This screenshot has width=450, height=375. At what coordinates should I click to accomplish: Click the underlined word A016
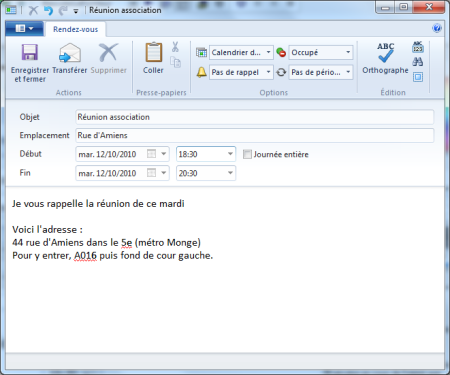click(x=85, y=256)
